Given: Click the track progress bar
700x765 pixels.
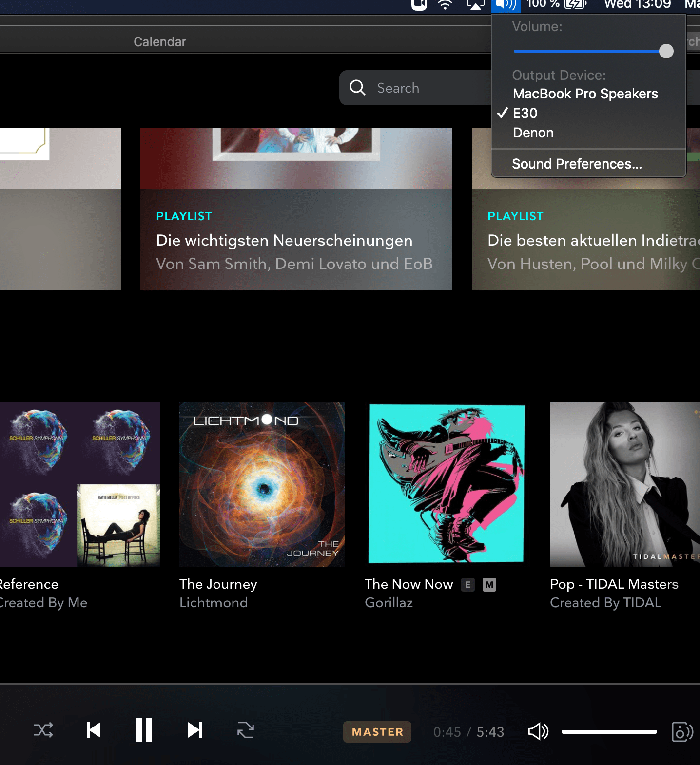Looking at the screenshot, I should coord(350,684).
